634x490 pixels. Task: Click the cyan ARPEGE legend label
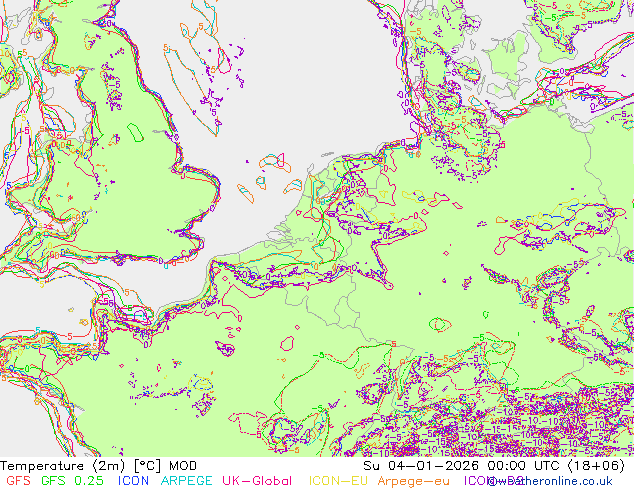[x=186, y=481]
